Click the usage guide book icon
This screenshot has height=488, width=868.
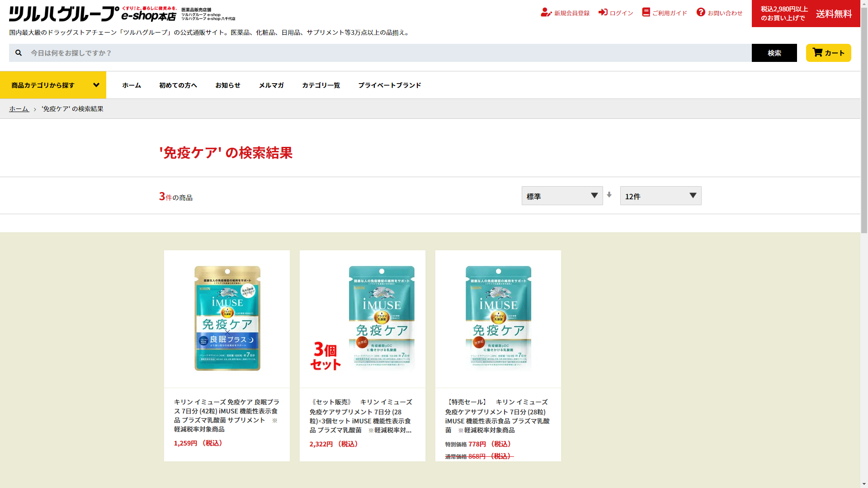pyautogui.click(x=646, y=12)
